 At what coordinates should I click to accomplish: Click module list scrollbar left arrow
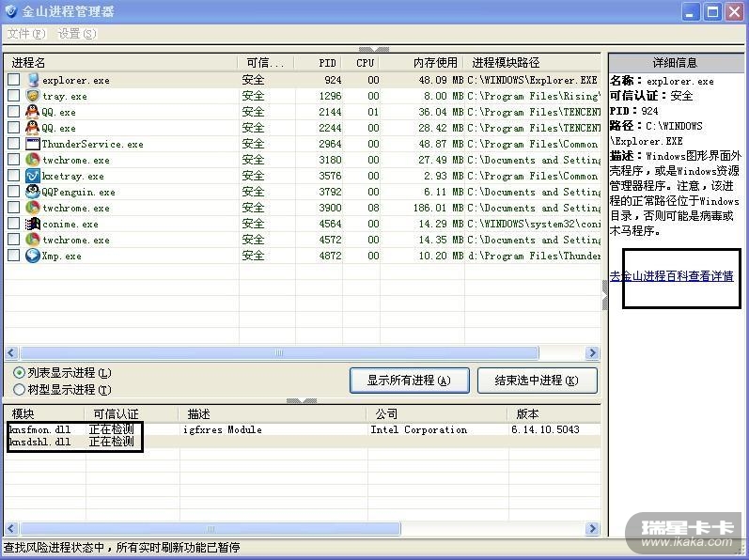pos(12,528)
